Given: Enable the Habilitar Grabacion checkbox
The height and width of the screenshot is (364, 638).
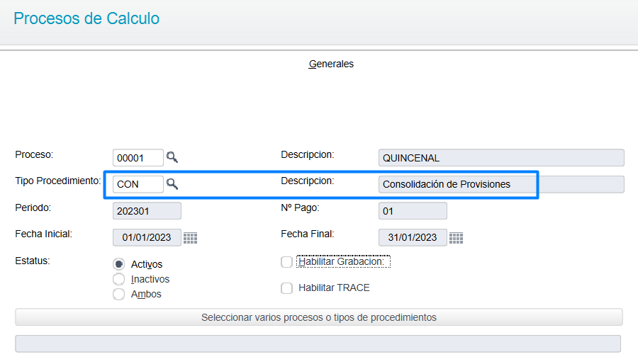Looking at the screenshot, I should point(287,262).
